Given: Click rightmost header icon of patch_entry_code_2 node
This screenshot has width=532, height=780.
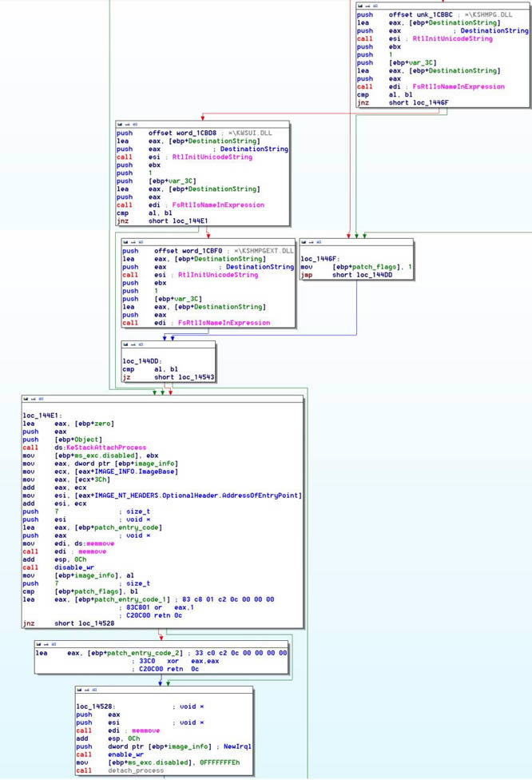Looking at the screenshot, I should coord(54,644).
